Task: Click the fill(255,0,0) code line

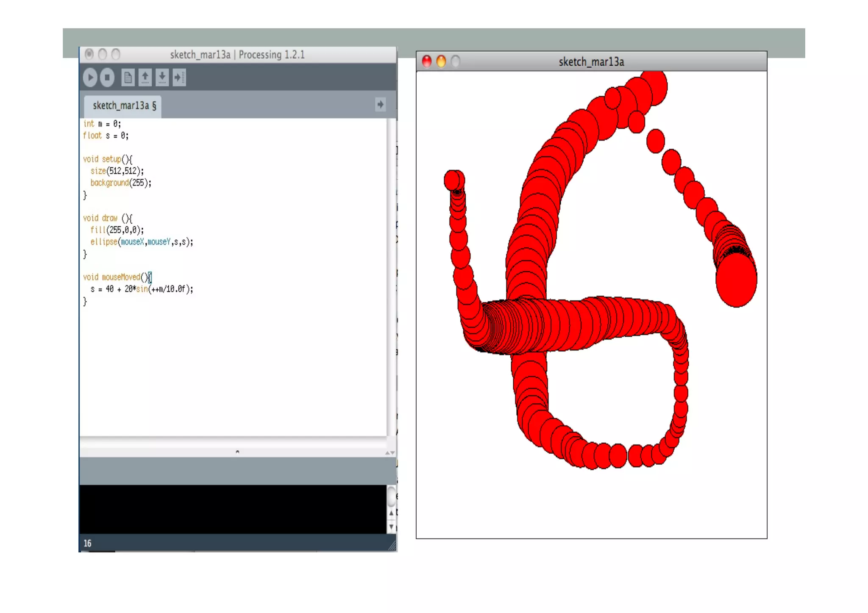Action: [x=117, y=230]
